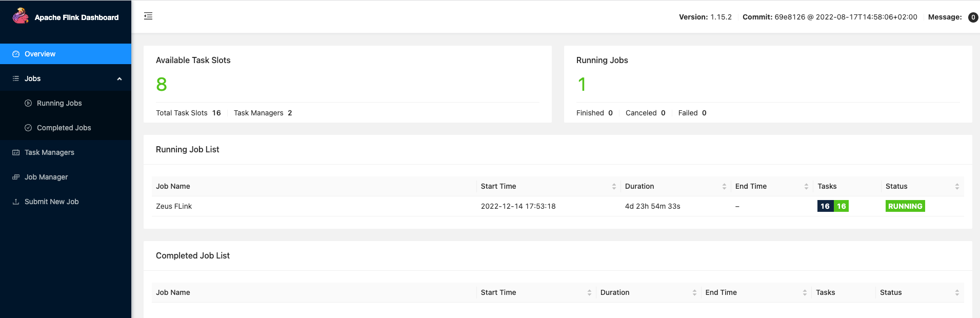Go to the Completed Jobs menu item
Image resolution: width=980 pixels, height=318 pixels.
(x=64, y=128)
